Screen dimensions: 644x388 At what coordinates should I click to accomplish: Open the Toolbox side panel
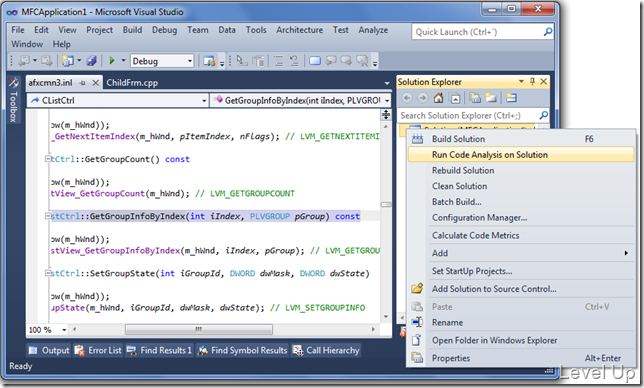click(13, 100)
